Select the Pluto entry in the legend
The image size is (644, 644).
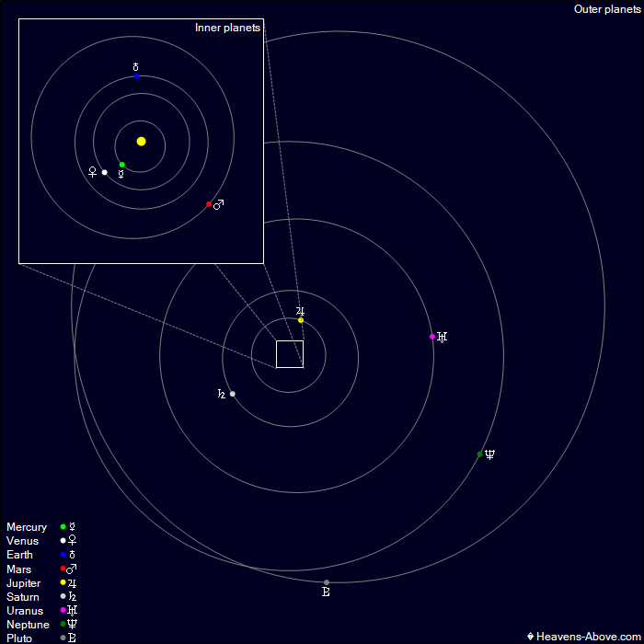click(x=19, y=638)
